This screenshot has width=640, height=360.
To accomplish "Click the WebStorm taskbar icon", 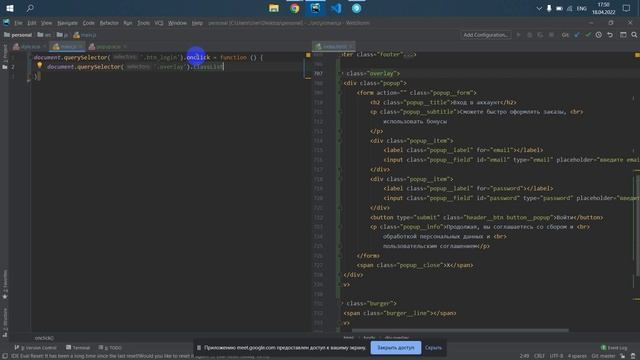I will tap(315, 8).
